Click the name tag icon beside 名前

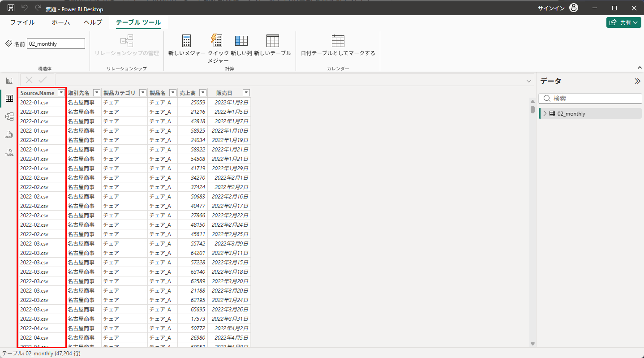coord(9,43)
